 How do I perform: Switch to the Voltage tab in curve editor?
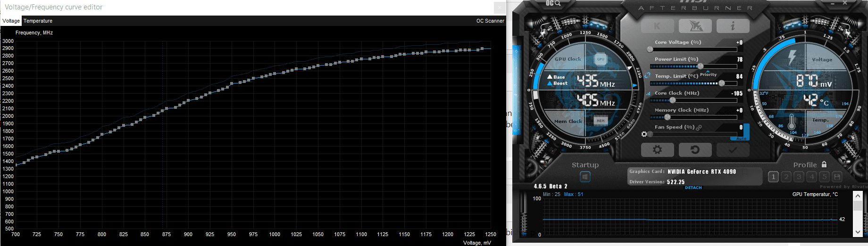point(11,21)
